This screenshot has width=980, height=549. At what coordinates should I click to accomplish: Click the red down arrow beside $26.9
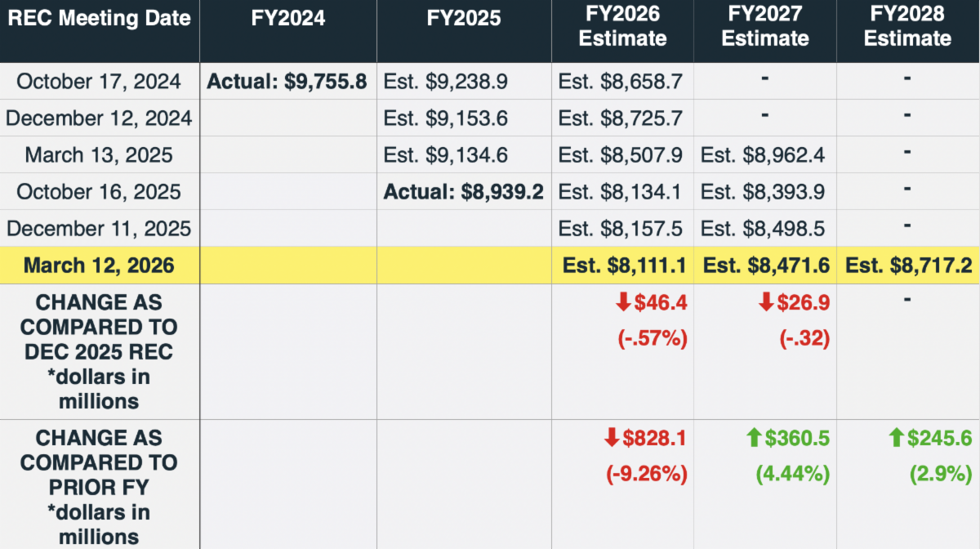click(x=766, y=303)
